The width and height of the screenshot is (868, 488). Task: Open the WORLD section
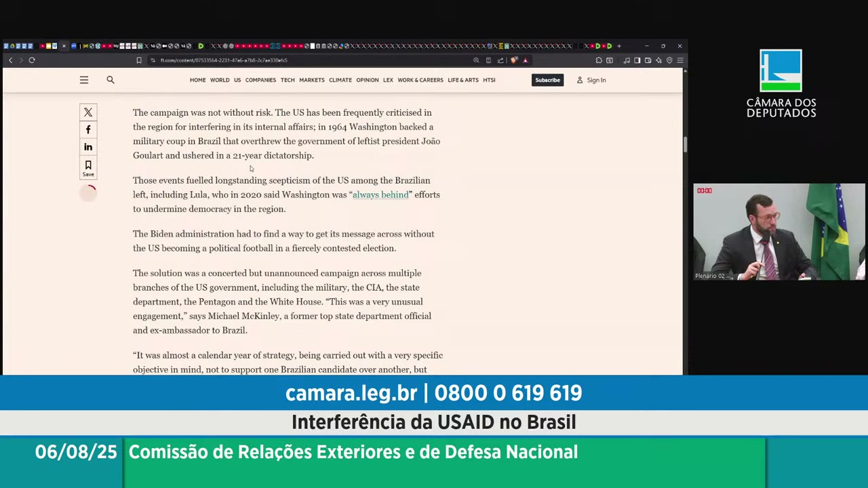(x=220, y=80)
